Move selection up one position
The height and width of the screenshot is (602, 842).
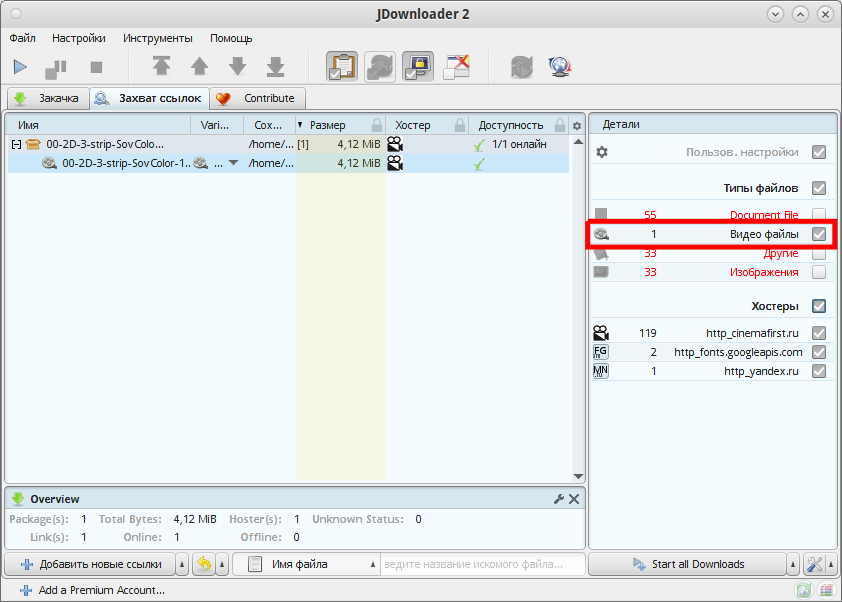199,67
